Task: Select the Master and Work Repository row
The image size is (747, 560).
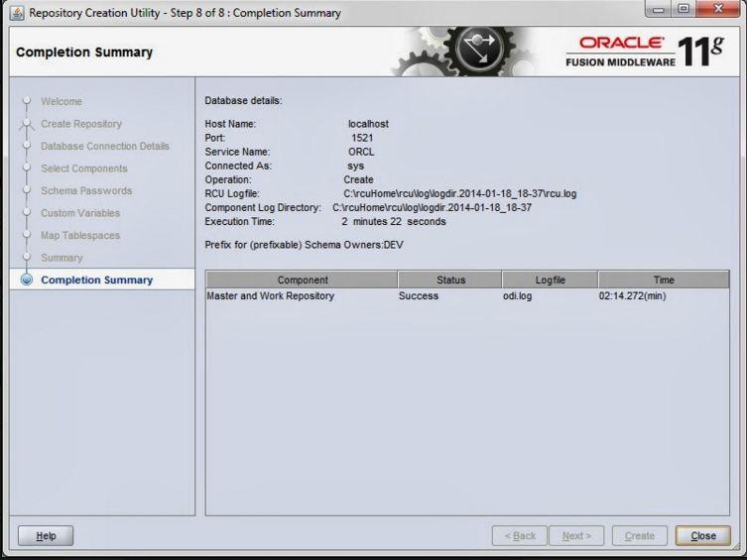Action: 467,296
